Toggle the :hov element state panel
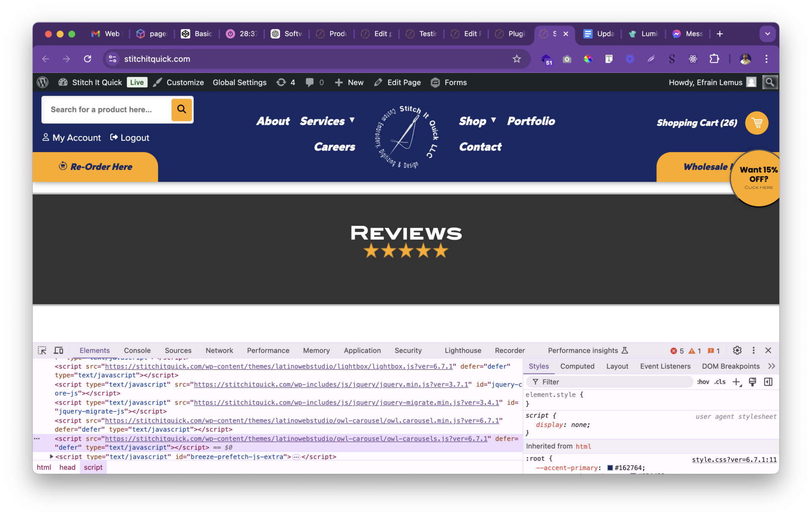This screenshot has height=517, width=812. click(703, 382)
